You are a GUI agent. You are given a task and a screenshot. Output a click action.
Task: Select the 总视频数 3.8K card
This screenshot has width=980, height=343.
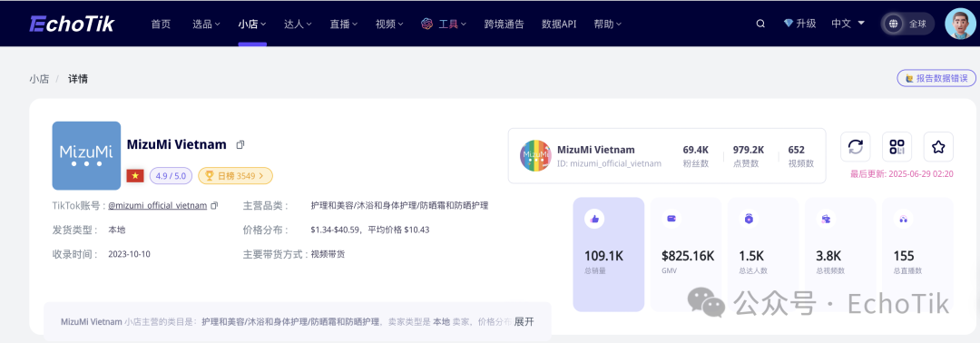pyautogui.click(x=840, y=254)
